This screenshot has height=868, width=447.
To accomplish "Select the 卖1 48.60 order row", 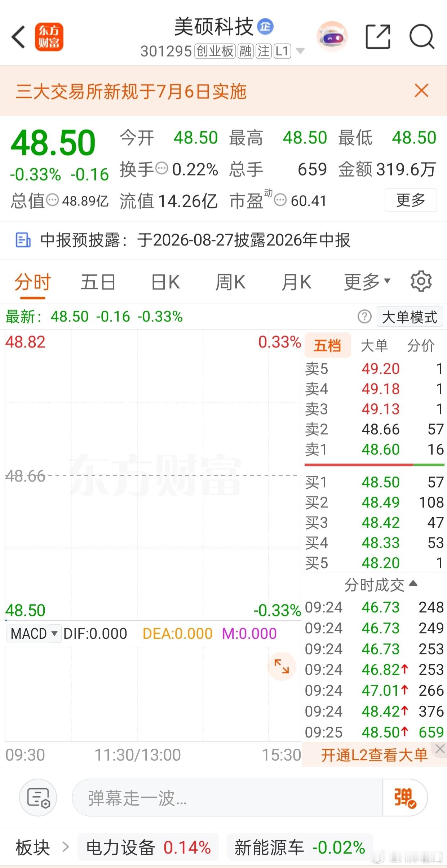I will click(x=374, y=449).
